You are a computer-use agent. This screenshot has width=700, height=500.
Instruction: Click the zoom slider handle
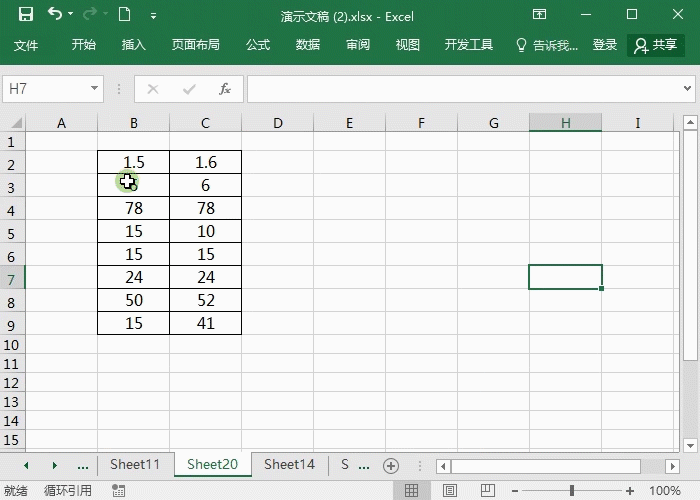572,491
